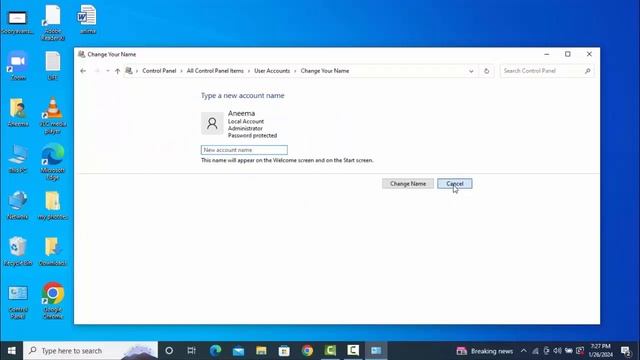Open the user folder with person icon
640x360 pixels.
[18, 112]
